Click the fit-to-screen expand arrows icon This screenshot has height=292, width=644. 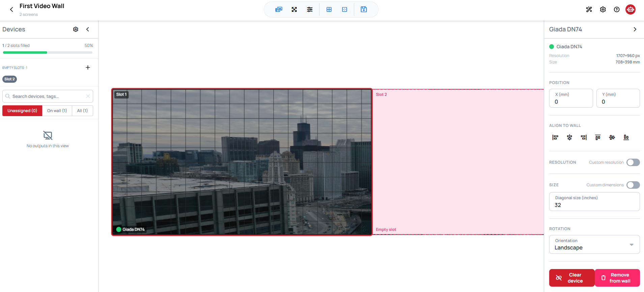tap(294, 9)
